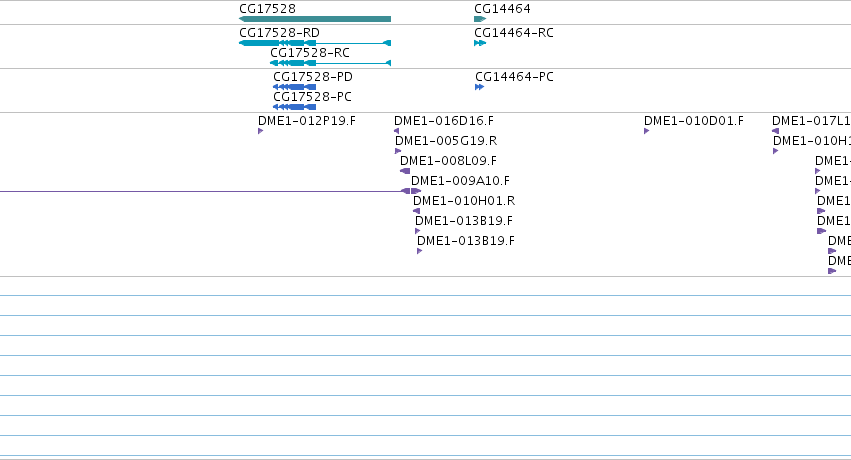Open the CG17528-RC transcript label
Screen dimensions: 851x460
310,53
